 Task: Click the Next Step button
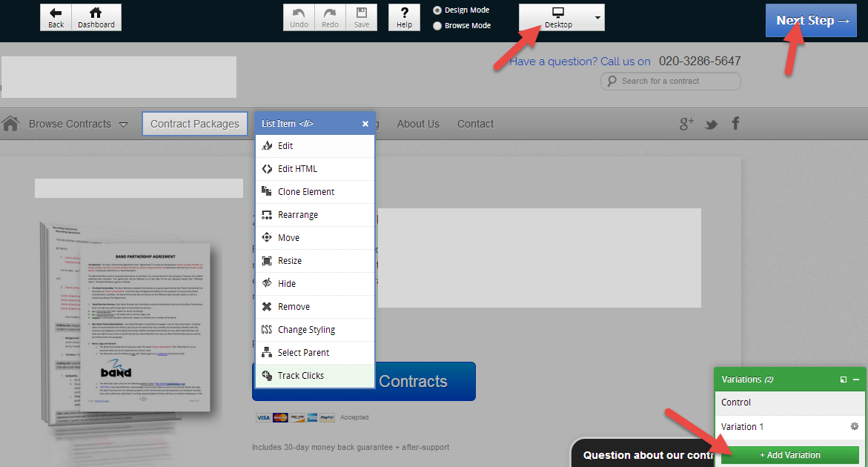[x=811, y=21]
